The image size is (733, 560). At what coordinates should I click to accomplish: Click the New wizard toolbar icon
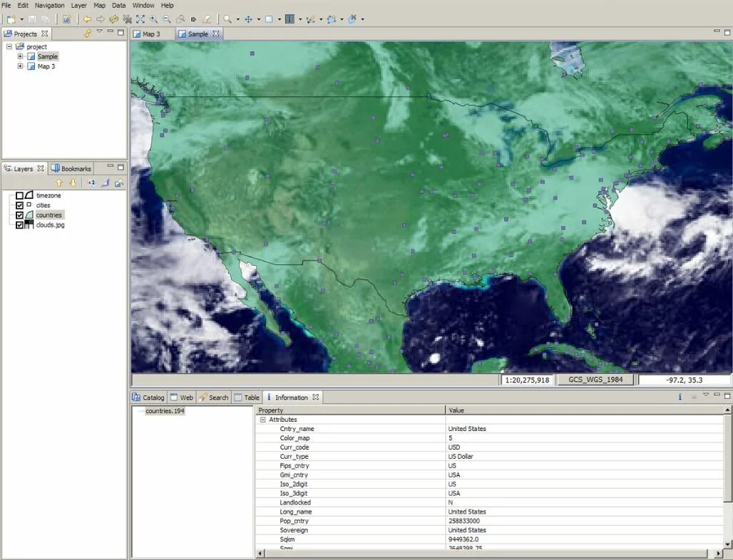[x=11, y=19]
